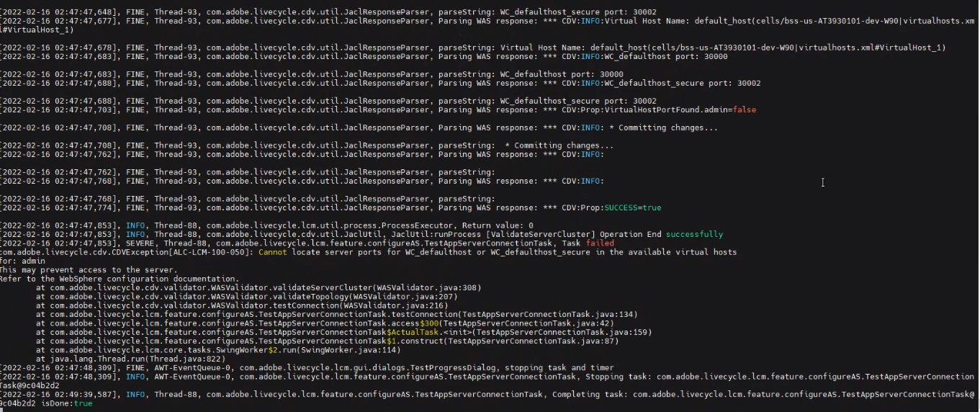Click 'ProcessExecutor, Return value: 0' text
Viewport: 980px width, 412px height.
pyautogui.click(x=457, y=225)
